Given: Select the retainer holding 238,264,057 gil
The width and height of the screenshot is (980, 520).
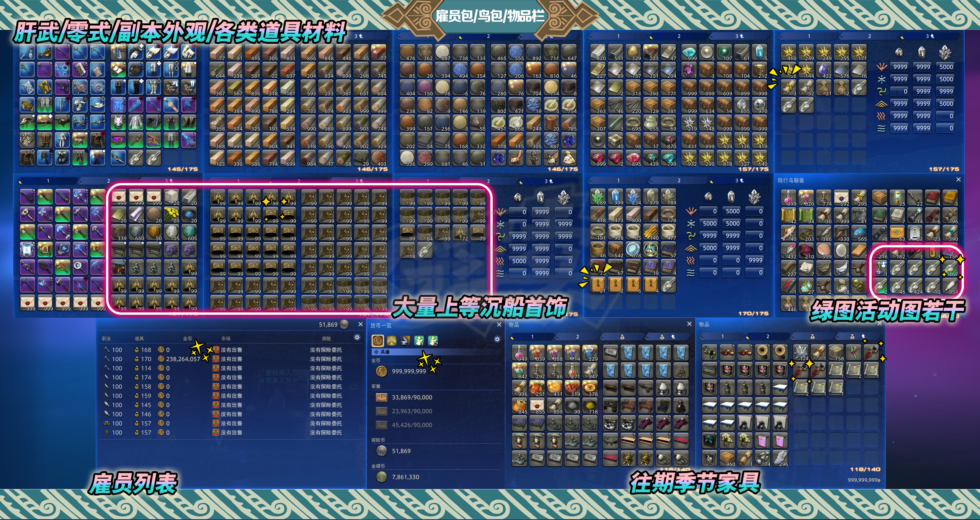Looking at the screenshot, I should [183, 359].
